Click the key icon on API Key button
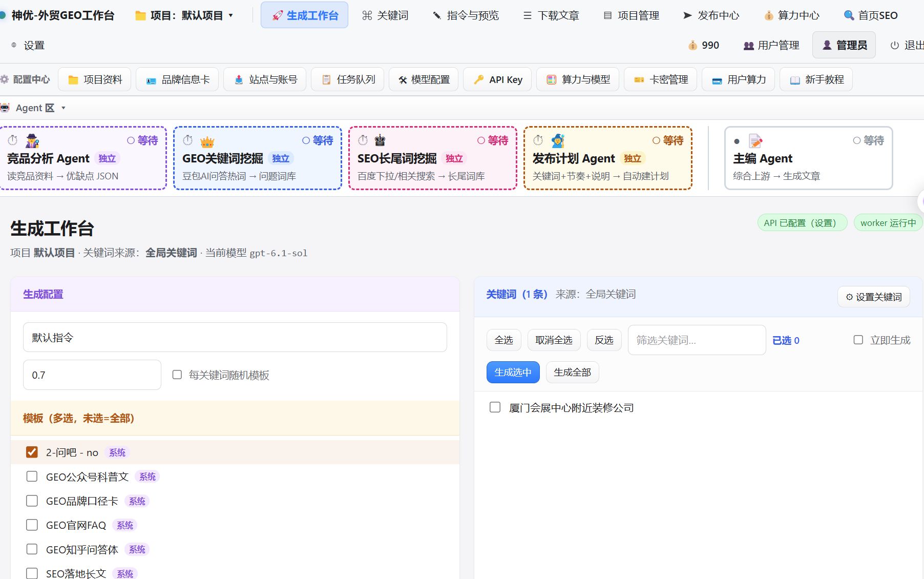Screen dimensions: 924x579 (478, 79)
